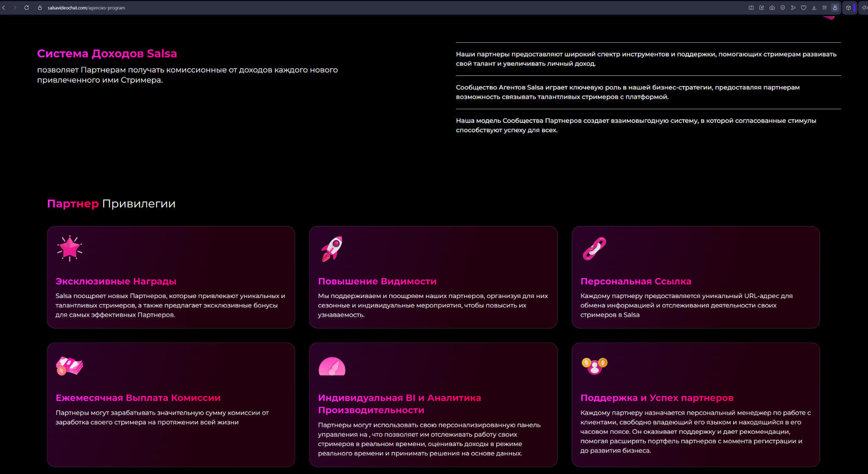Select 'Индивидуальная BI и Аналитика Производительности' title

(x=400, y=404)
